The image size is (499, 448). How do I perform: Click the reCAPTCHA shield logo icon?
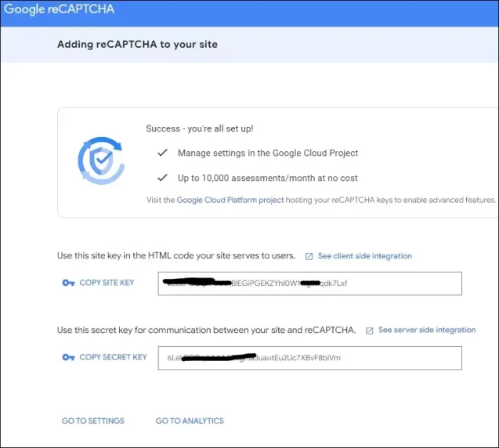point(101,161)
